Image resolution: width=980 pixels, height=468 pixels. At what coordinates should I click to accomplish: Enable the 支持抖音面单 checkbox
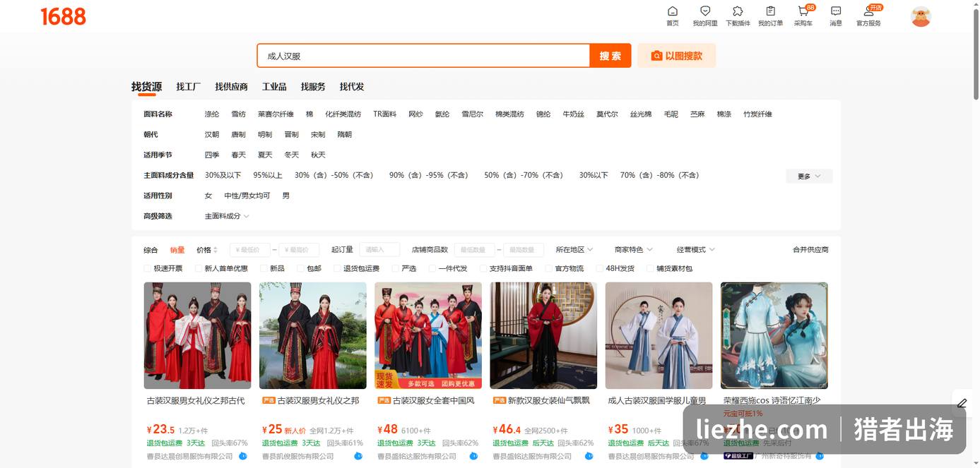tap(483, 268)
